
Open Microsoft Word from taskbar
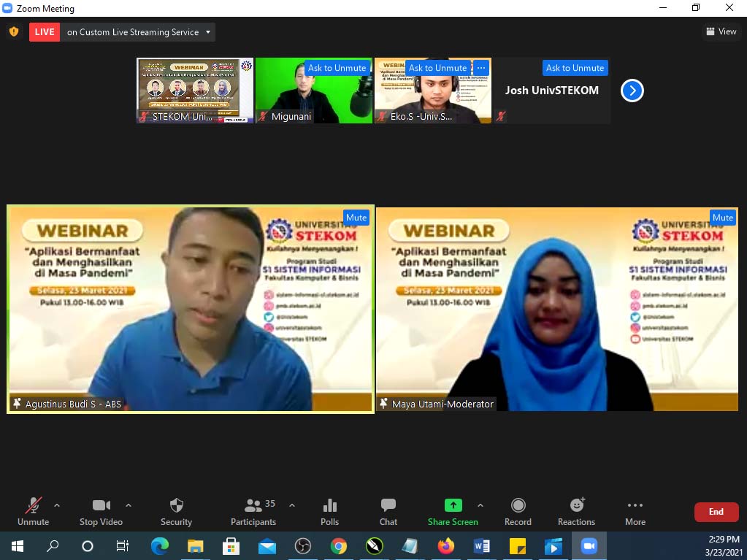coord(482,545)
